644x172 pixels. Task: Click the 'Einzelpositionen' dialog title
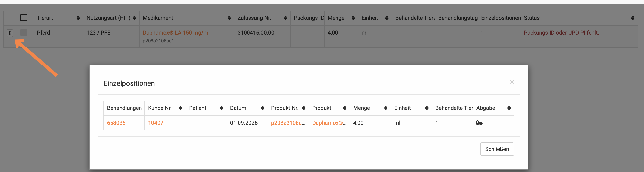point(129,83)
